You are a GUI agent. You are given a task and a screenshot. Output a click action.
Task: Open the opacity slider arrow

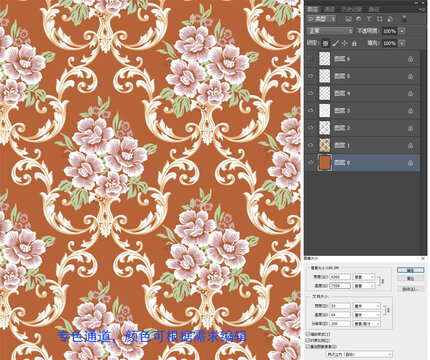point(402,31)
